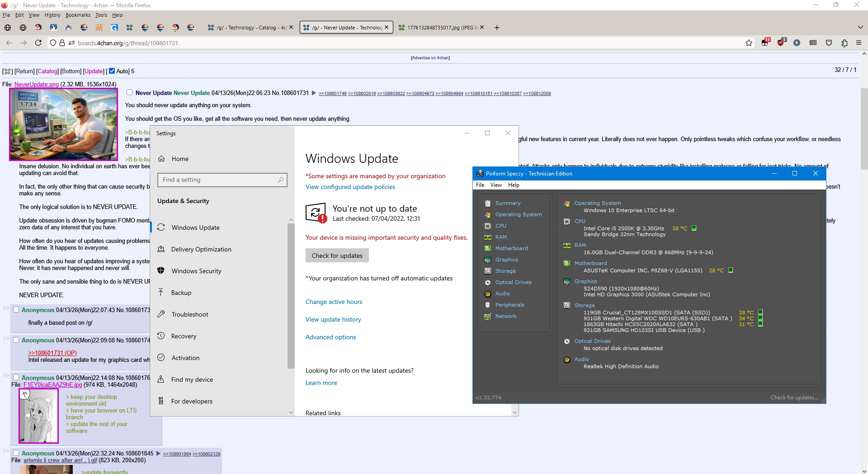Open Storage section in Speccy sidebar
Image resolution: width=868 pixels, height=474 pixels.
(x=505, y=271)
